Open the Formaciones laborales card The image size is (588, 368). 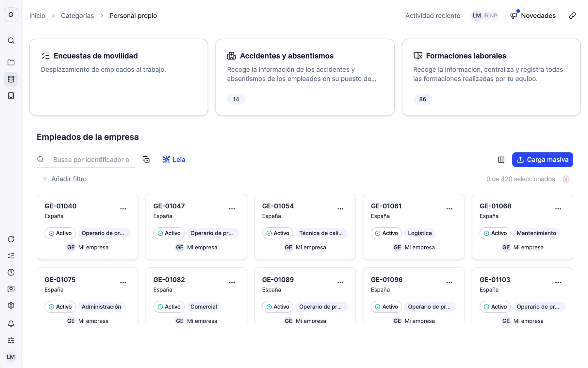point(491,77)
